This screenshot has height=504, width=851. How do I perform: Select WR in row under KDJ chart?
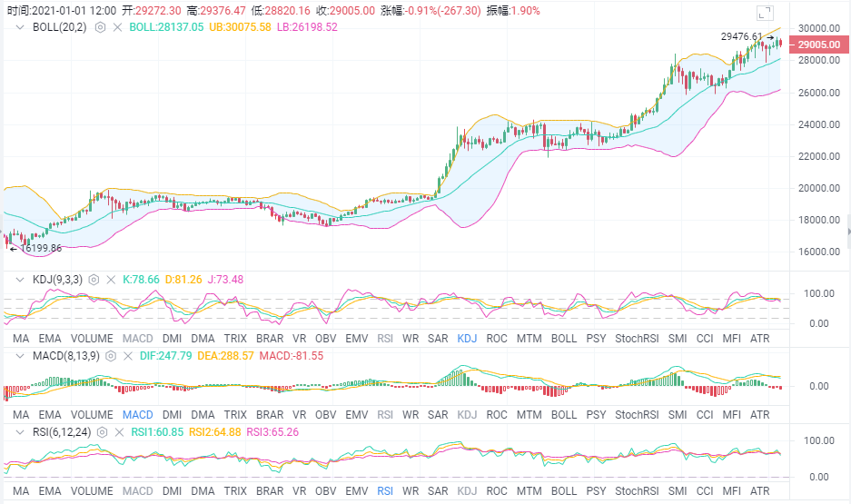click(411, 339)
